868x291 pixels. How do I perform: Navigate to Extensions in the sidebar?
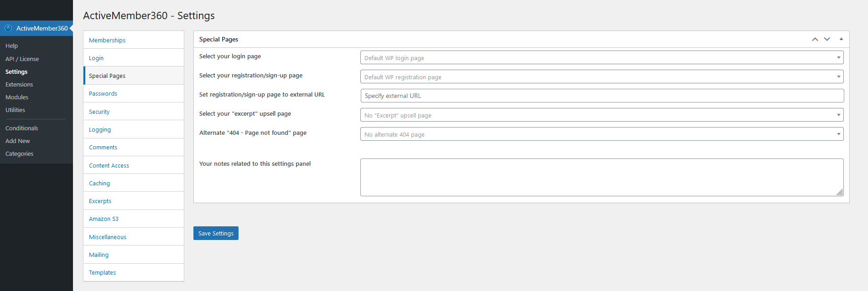click(x=19, y=84)
